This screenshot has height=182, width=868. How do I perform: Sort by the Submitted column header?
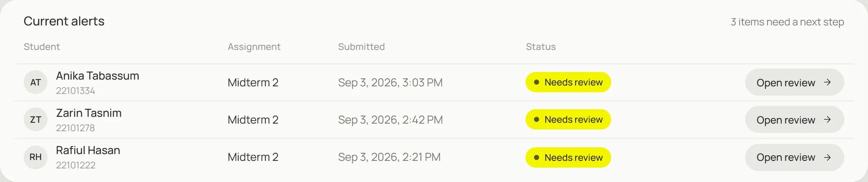[x=361, y=47]
